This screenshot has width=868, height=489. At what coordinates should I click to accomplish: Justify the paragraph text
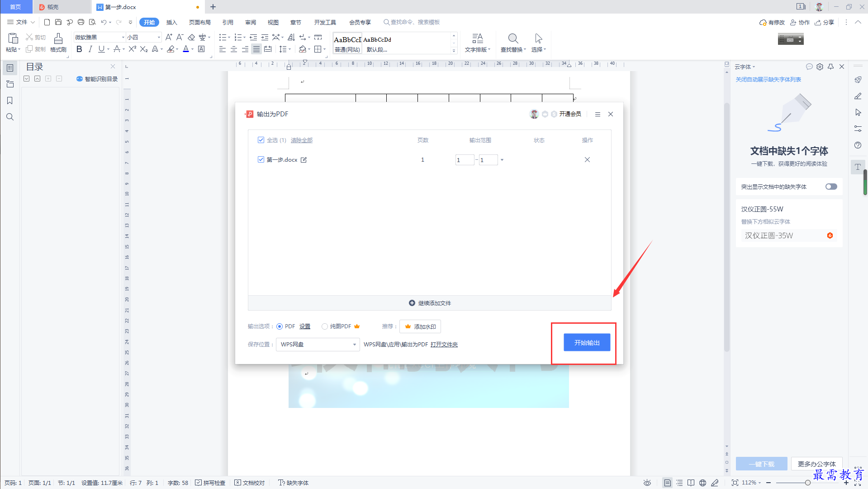coord(256,49)
